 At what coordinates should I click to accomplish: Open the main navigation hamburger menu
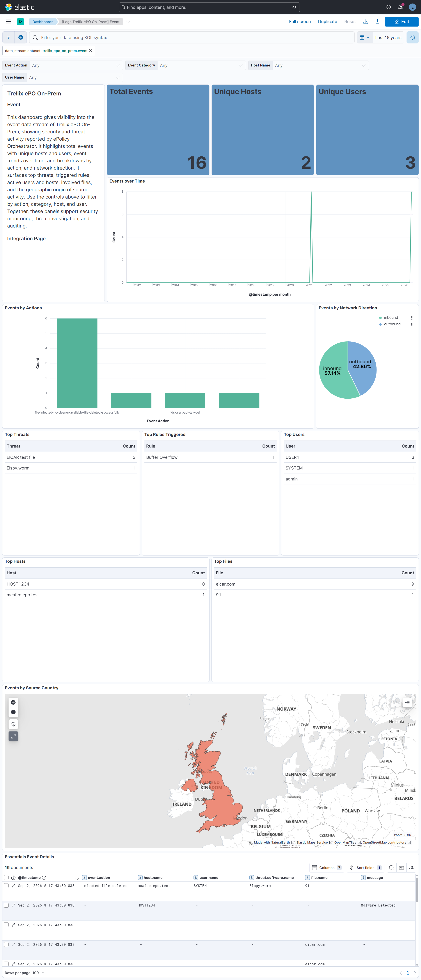pyautogui.click(x=8, y=22)
